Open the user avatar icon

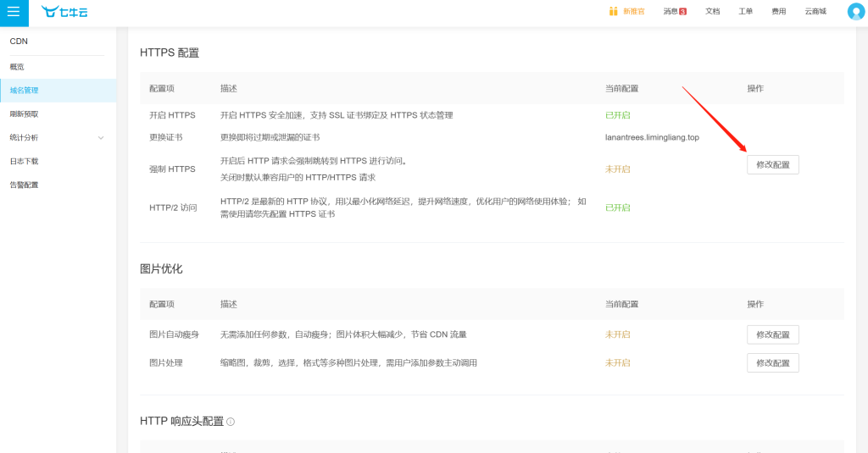click(x=856, y=12)
